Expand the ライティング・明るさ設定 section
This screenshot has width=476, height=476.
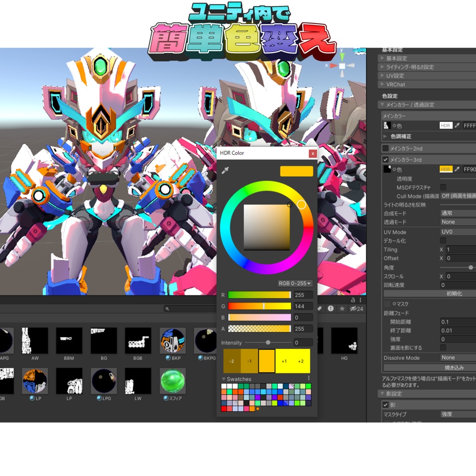(427, 67)
